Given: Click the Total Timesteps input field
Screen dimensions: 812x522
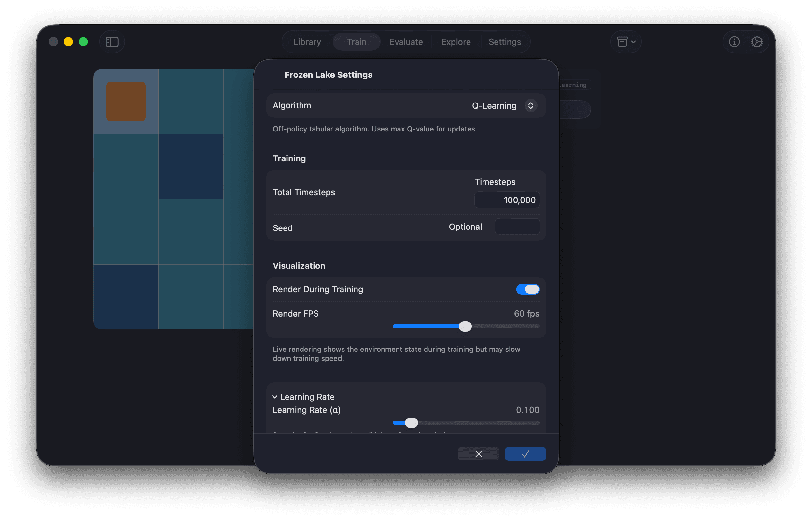Looking at the screenshot, I should coord(507,200).
